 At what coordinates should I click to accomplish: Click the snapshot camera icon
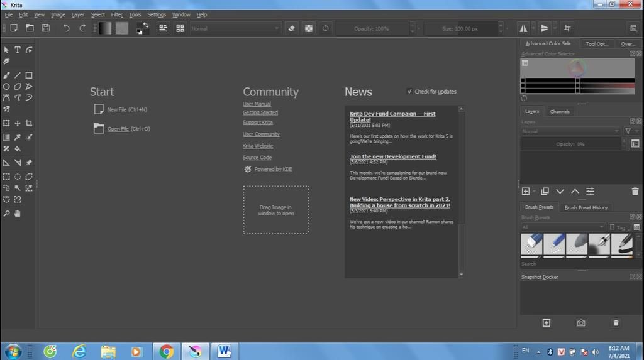tap(580, 323)
